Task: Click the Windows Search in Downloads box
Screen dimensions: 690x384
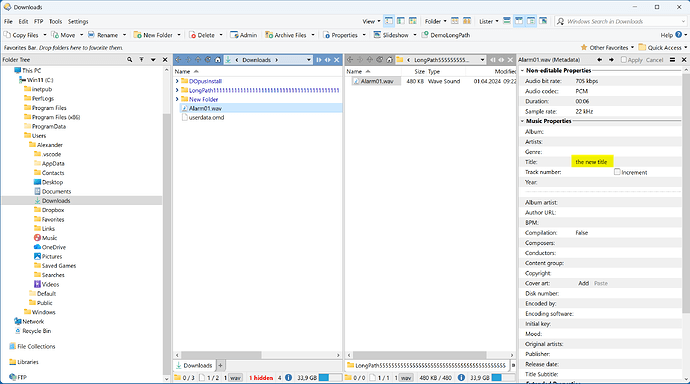Action: tap(620, 21)
